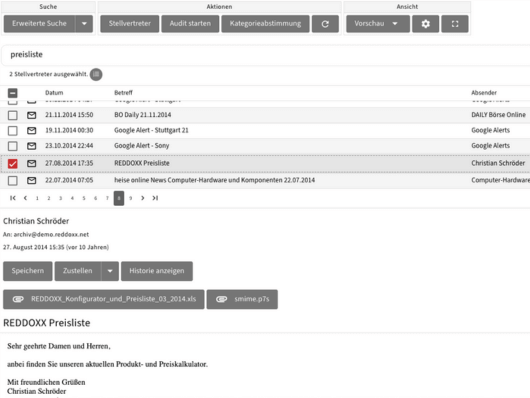530x398 pixels.
Task: Go to results page 7
Action: [107, 198]
